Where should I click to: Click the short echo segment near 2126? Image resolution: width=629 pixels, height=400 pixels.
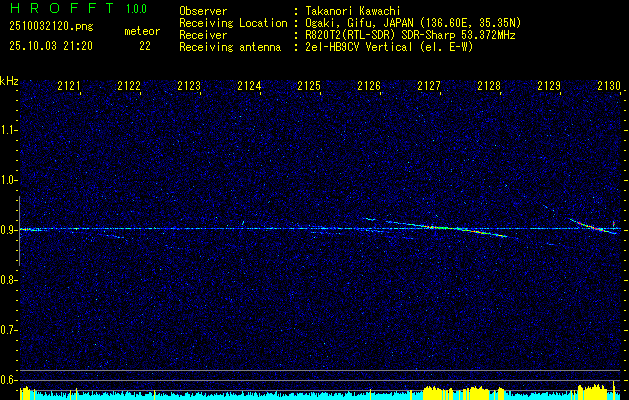pyautogui.click(x=369, y=219)
